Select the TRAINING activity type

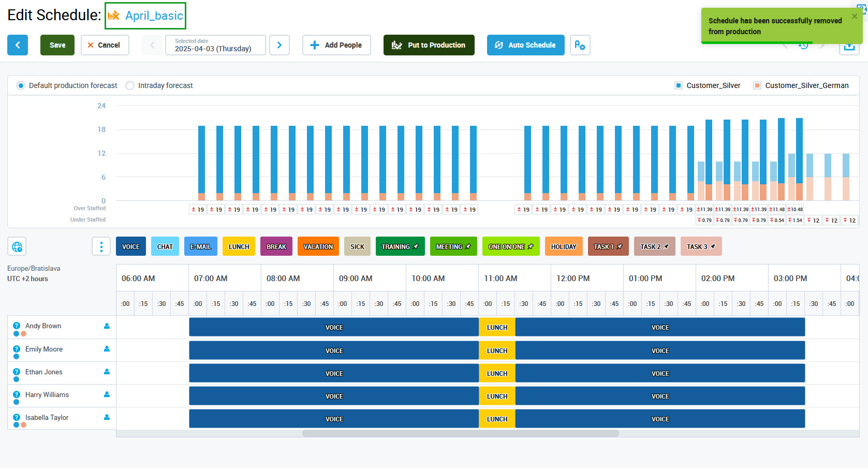coord(400,247)
